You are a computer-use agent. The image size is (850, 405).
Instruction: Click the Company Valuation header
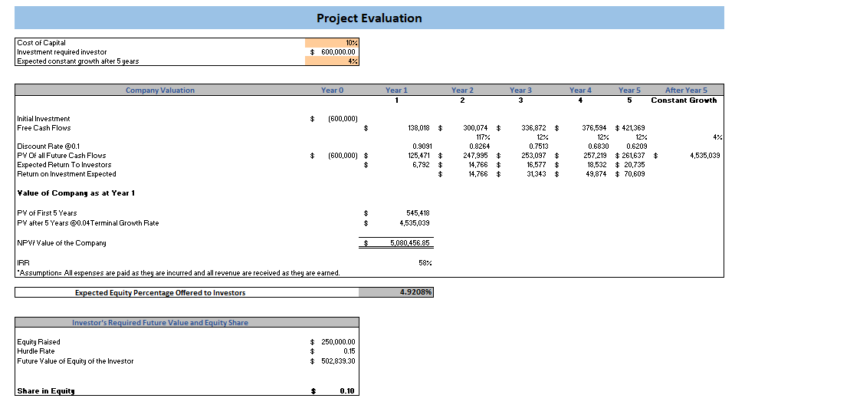coord(160,90)
